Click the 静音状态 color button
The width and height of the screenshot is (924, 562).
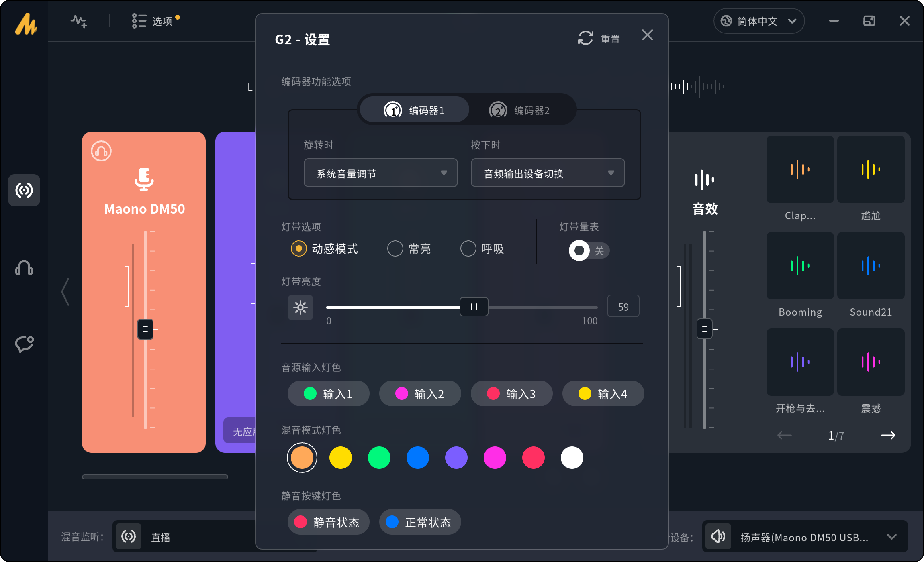(328, 522)
